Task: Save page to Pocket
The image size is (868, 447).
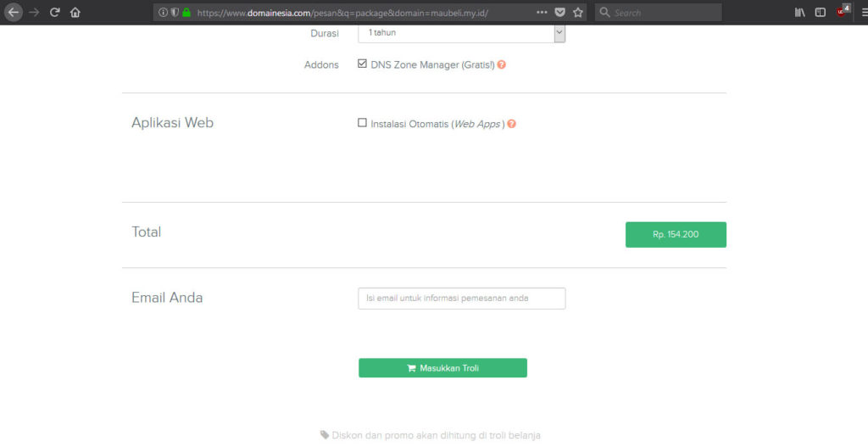Action: click(559, 12)
